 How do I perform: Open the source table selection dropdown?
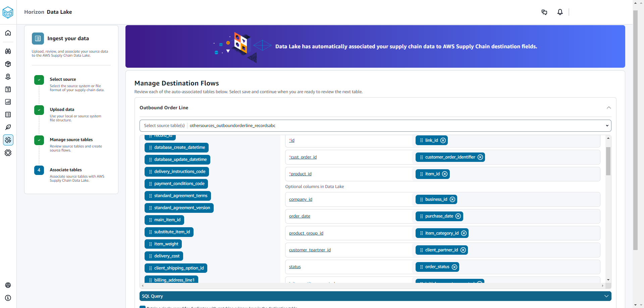pyautogui.click(x=607, y=126)
